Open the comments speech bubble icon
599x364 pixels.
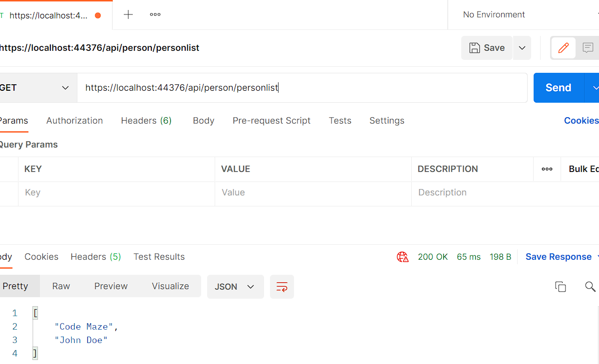pyautogui.click(x=588, y=48)
